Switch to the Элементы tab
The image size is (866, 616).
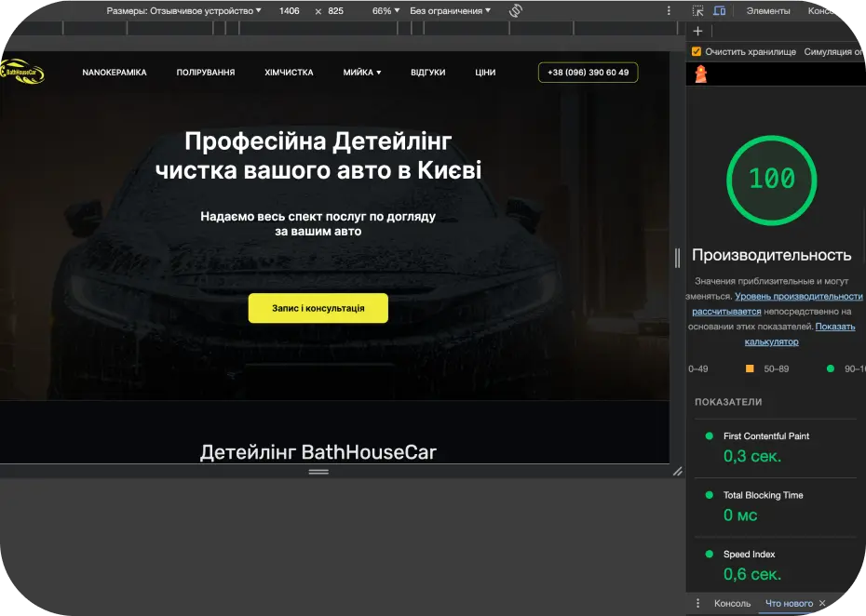pos(767,10)
